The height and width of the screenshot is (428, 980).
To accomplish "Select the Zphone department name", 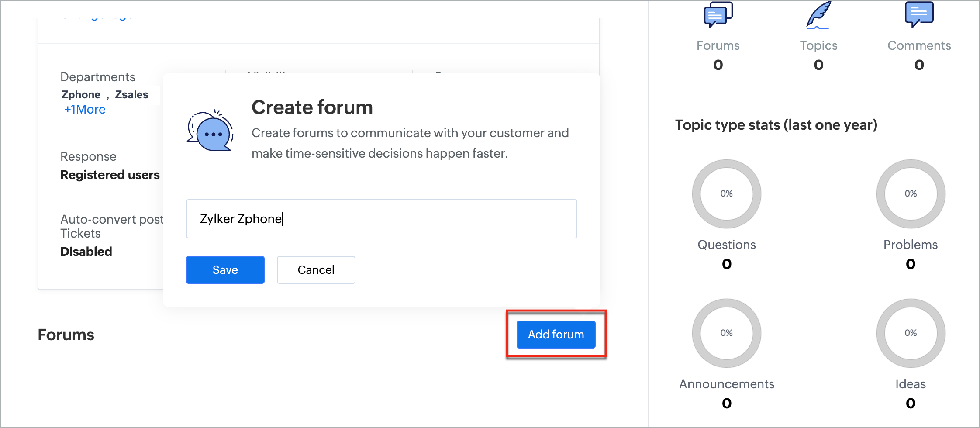I will [81, 95].
